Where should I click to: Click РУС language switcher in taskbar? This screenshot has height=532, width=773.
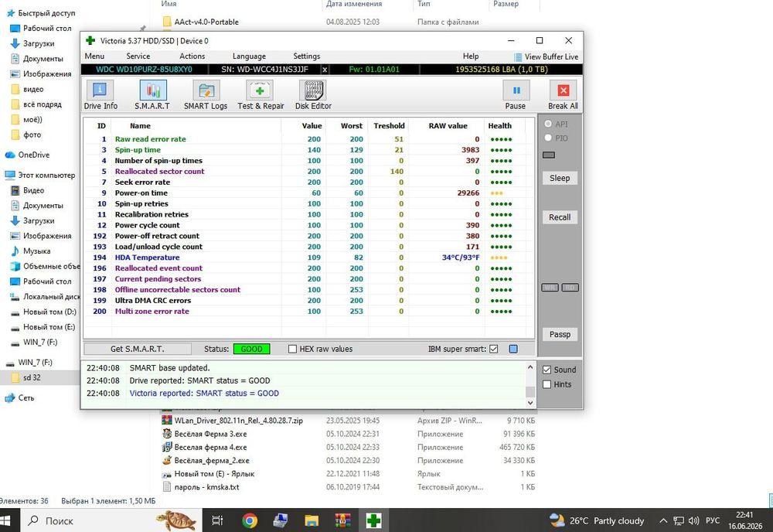713,520
